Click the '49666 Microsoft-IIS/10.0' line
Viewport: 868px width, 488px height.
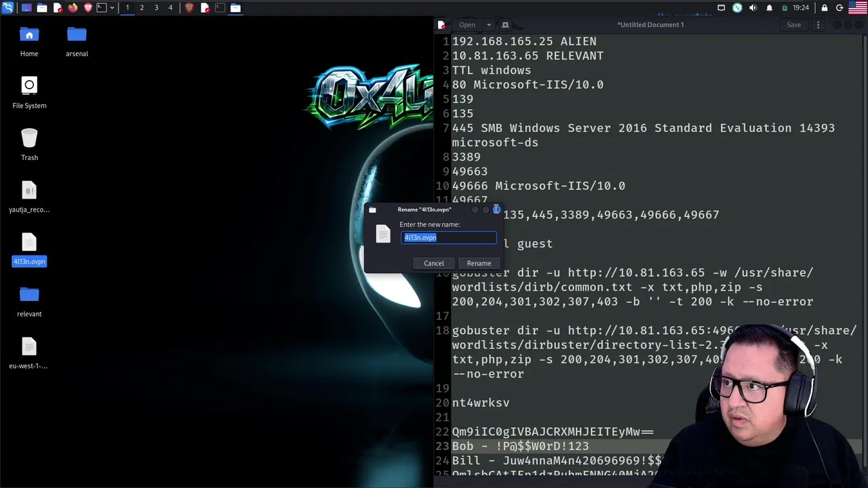tap(538, 186)
